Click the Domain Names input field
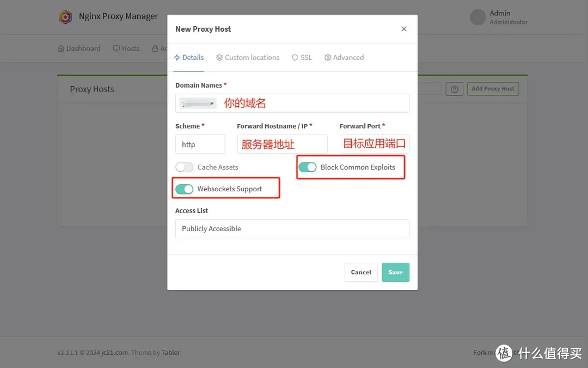The height and width of the screenshot is (368, 588). [292, 103]
